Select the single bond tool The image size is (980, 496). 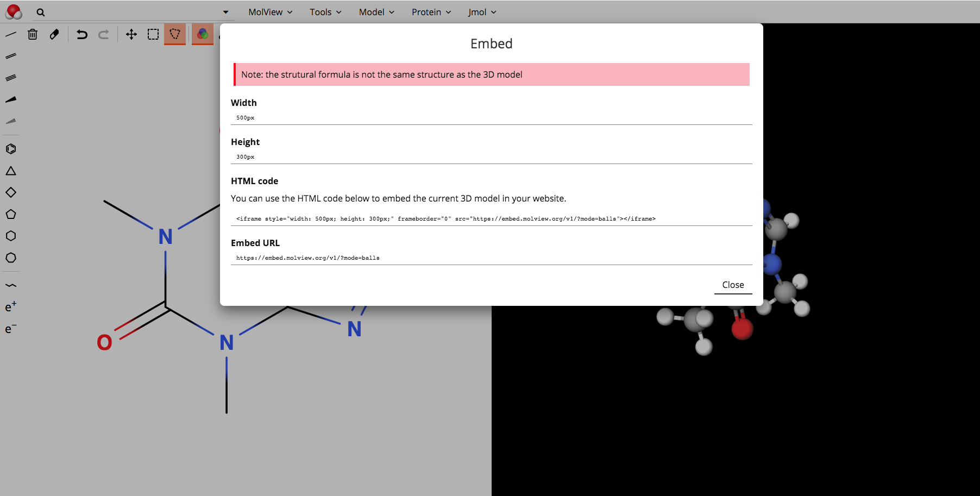[11, 34]
